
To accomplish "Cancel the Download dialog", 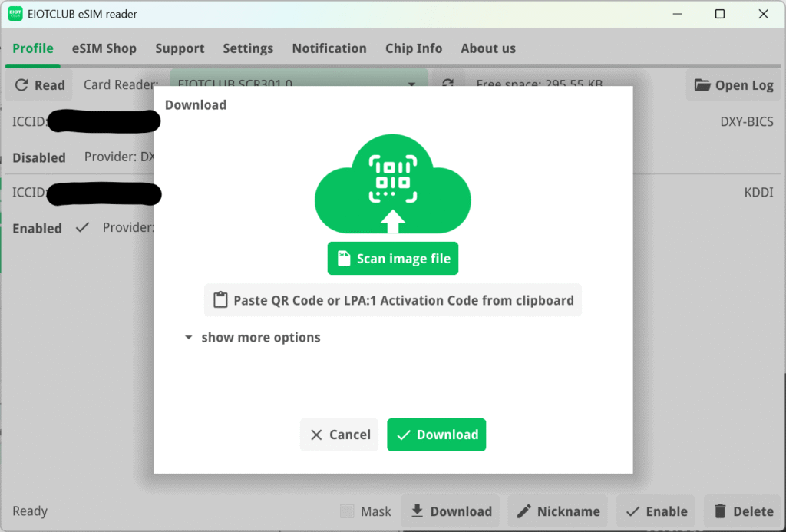I will 339,435.
